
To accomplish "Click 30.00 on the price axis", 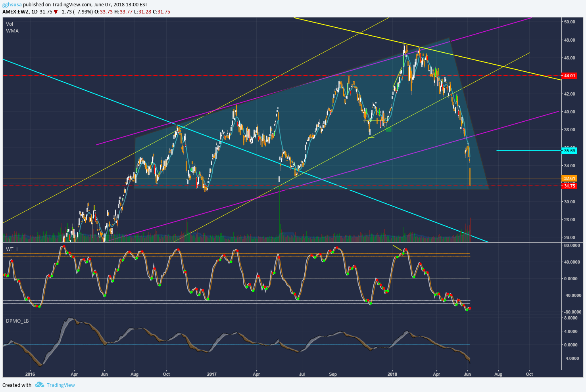I will point(569,202).
